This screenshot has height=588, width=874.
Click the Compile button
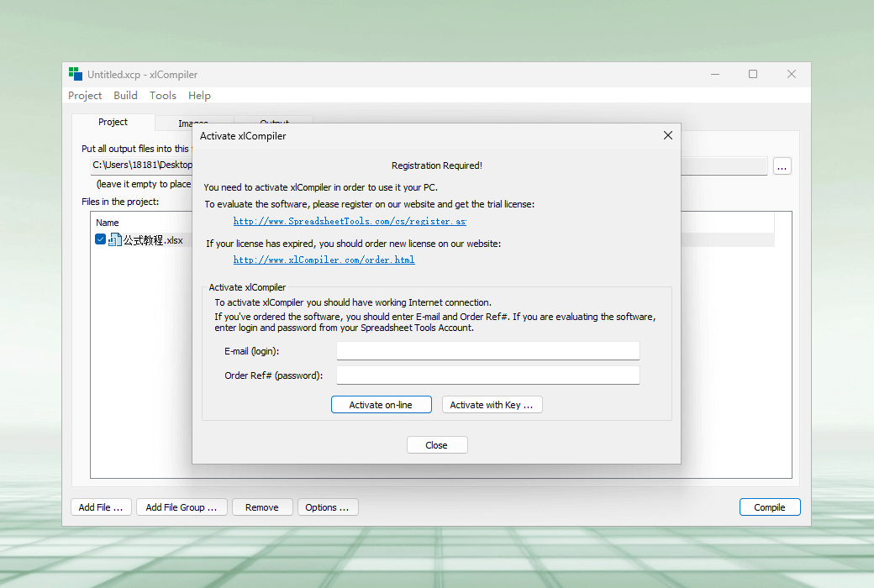770,507
